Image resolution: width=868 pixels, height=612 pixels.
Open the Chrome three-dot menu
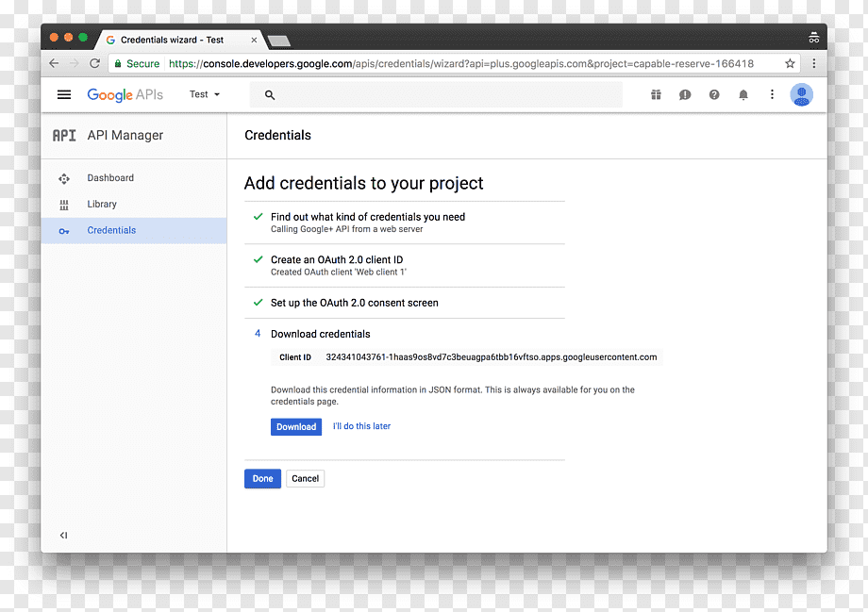[x=813, y=63]
